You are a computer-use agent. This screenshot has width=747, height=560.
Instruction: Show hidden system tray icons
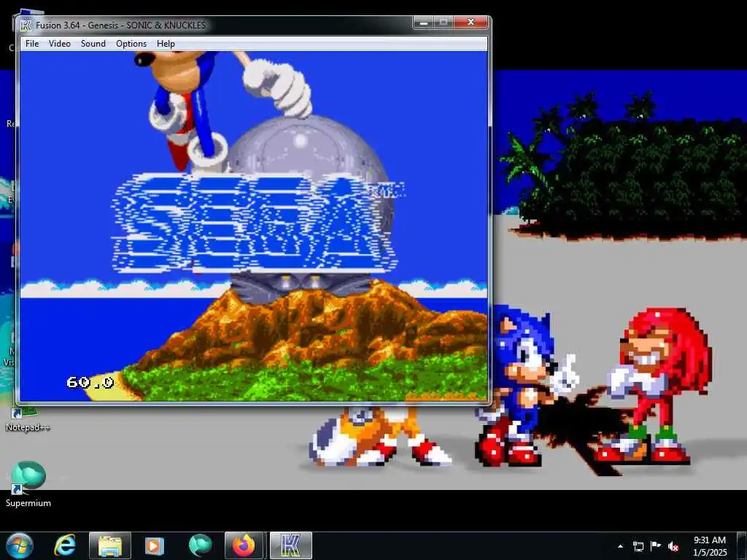(x=620, y=546)
